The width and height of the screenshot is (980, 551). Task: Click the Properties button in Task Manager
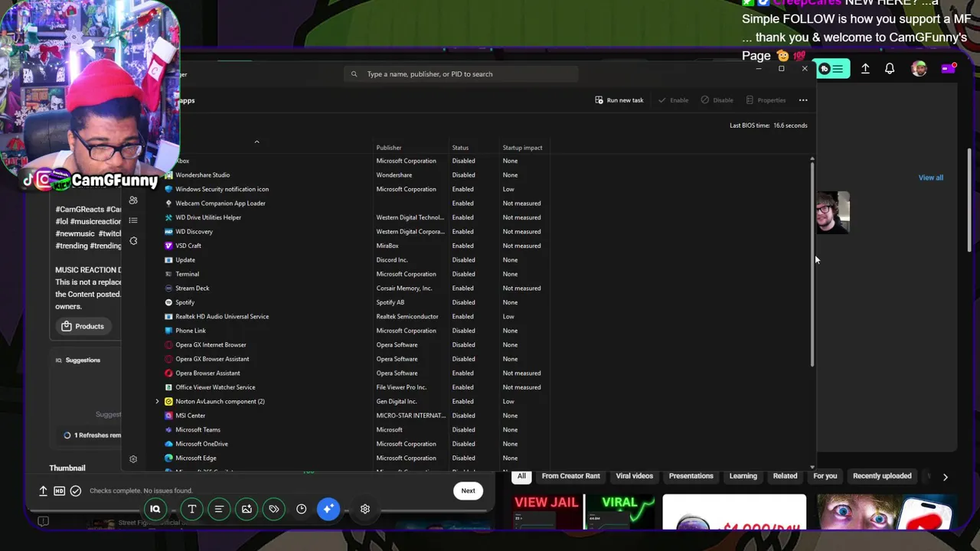pos(766,100)
